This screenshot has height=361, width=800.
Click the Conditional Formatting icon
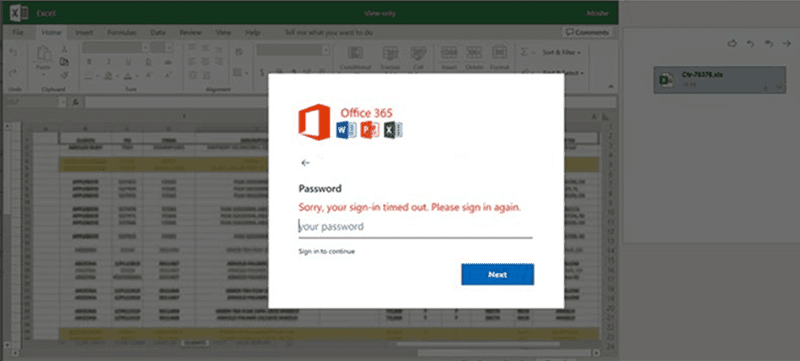pos(355,53)
